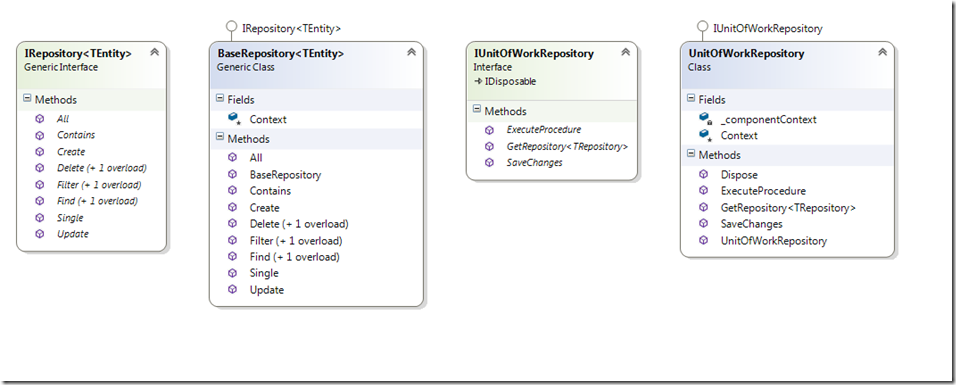
Task: Click the method icon beside italic SaveChanges
Action: pos(489,163)
